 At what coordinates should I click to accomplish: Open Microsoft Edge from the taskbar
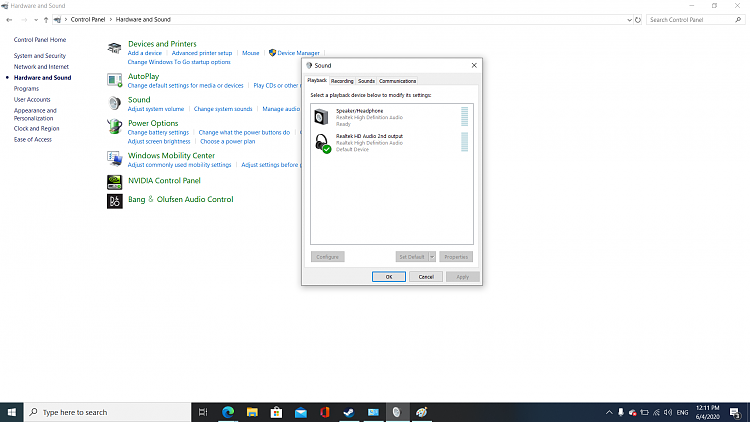tap(227, 412)
